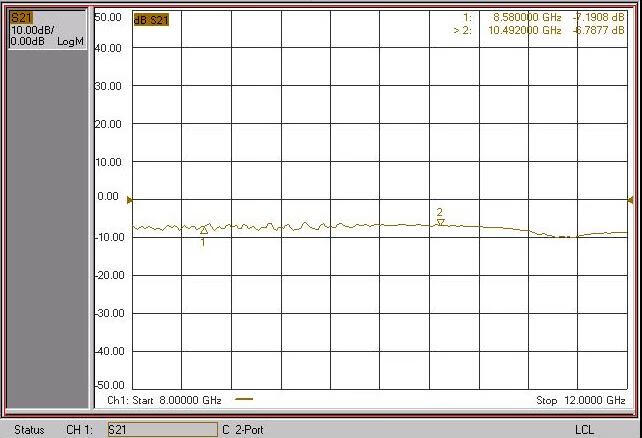Click the 10.00dB/ scale setting text
This screenshot has width=642, height=438.
click(28, 29)
